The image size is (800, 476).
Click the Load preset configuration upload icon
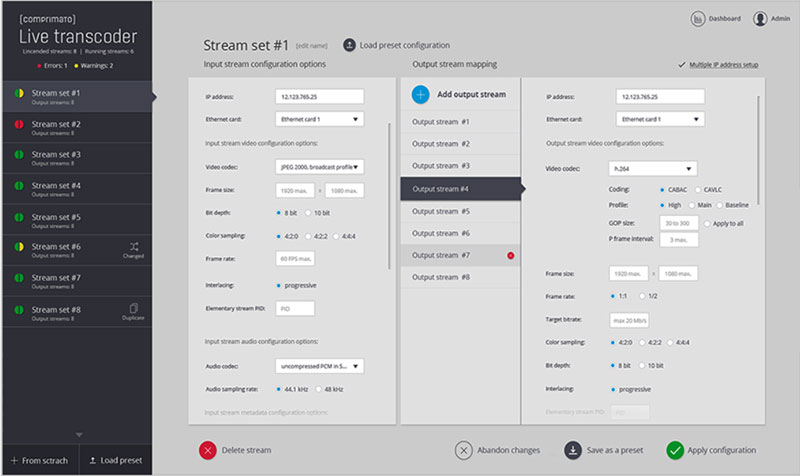coord(349,45)
